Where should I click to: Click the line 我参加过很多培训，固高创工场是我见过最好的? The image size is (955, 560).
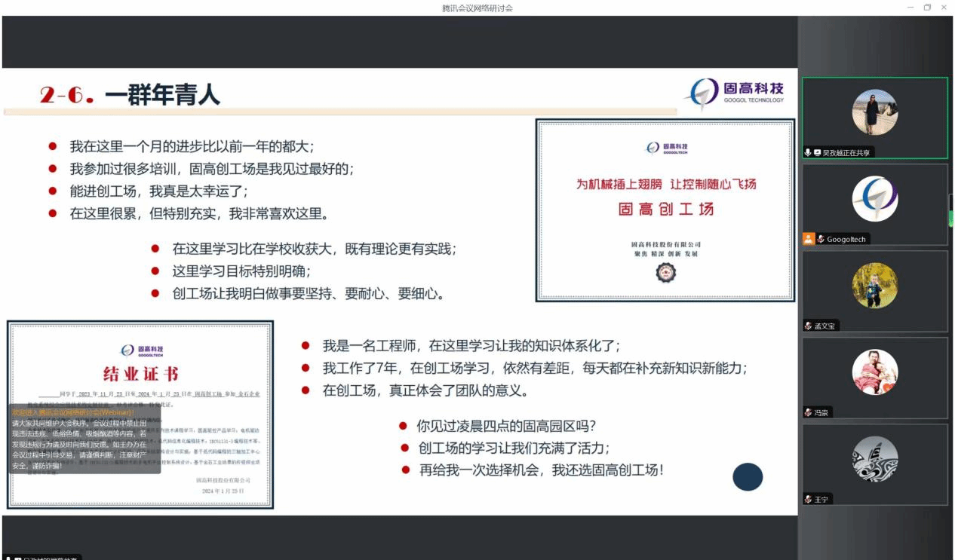click(x=212, y=169)
